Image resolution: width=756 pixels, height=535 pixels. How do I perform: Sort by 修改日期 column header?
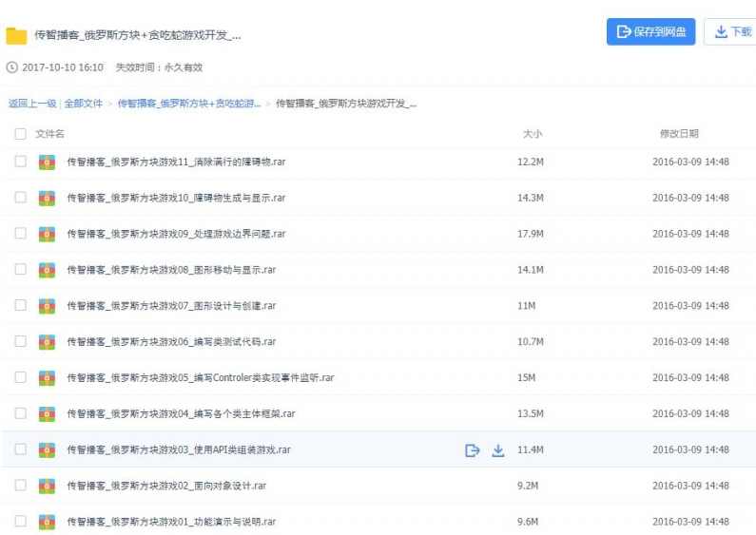(679, 133)
